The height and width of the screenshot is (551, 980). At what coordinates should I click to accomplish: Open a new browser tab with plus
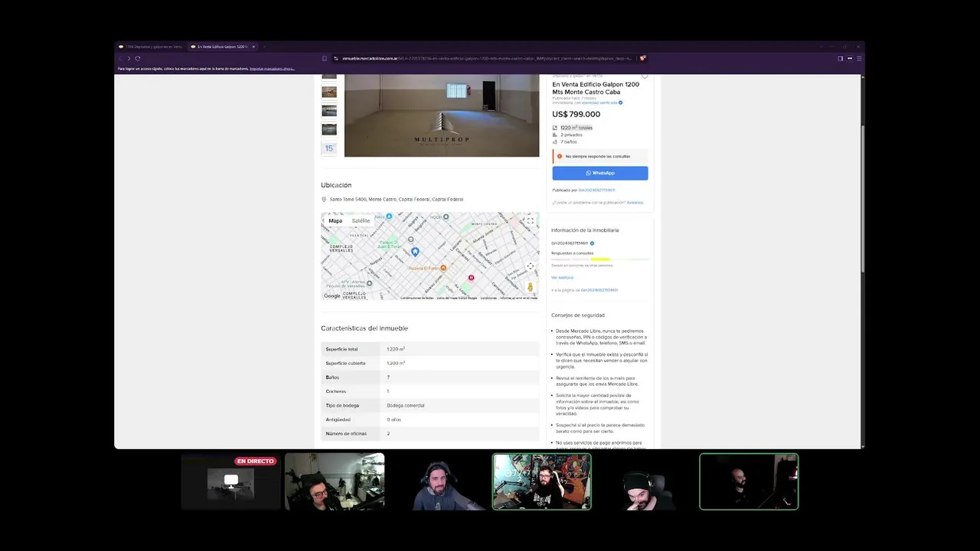tap(265, 47)
